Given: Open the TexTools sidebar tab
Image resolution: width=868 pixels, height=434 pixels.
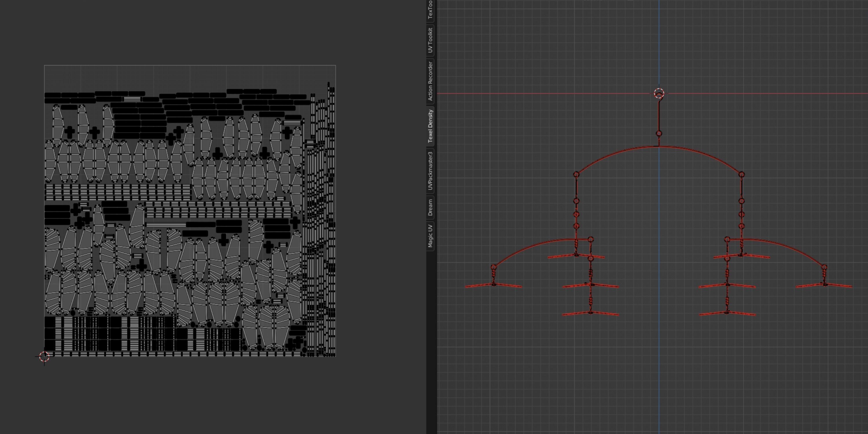Looking at the screenshot, I should click(x=430, y=10).
